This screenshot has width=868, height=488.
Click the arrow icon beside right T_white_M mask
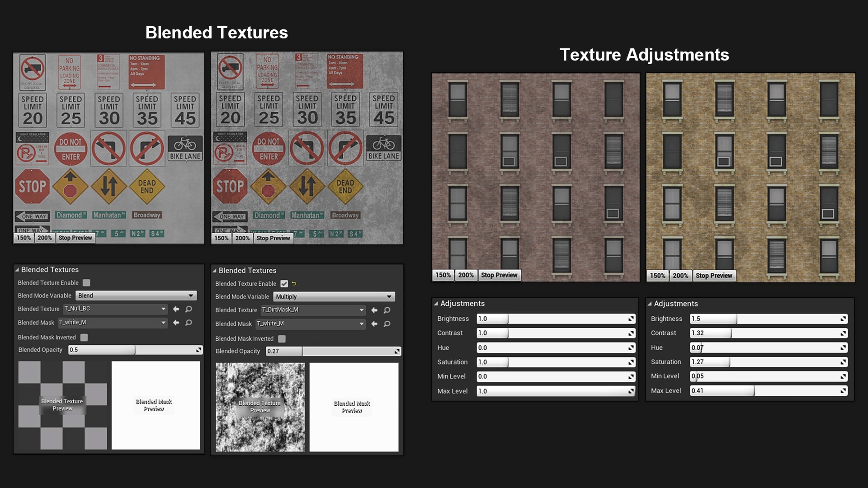374,324
